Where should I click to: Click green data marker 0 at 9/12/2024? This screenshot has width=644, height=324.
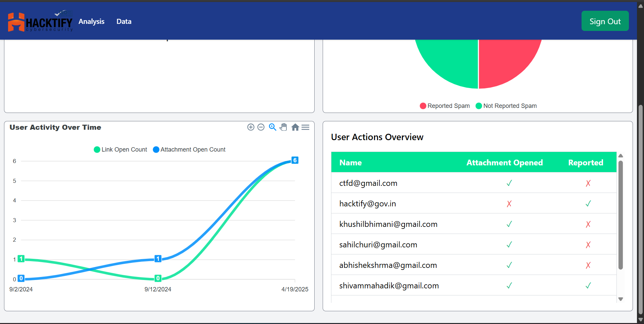(158, 278)
